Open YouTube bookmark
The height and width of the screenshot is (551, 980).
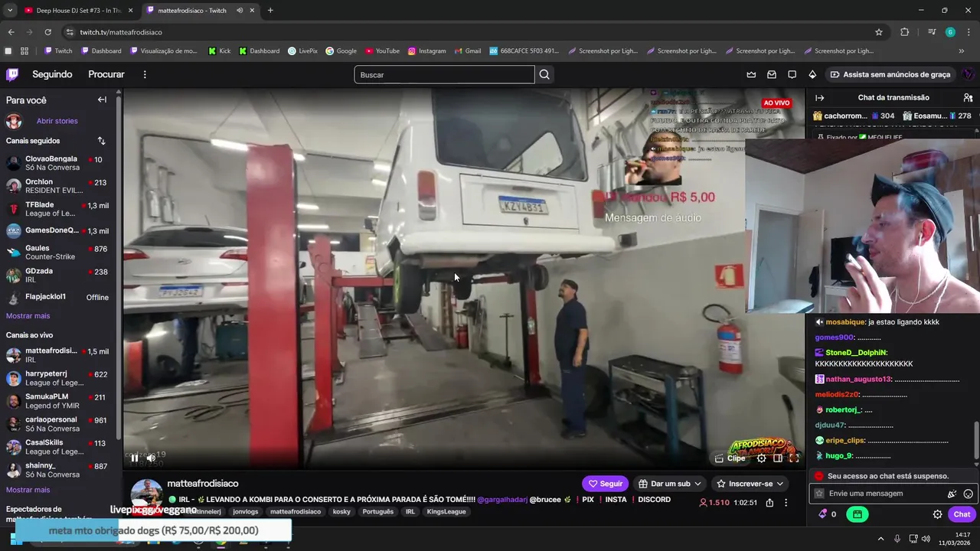point(382,51)
